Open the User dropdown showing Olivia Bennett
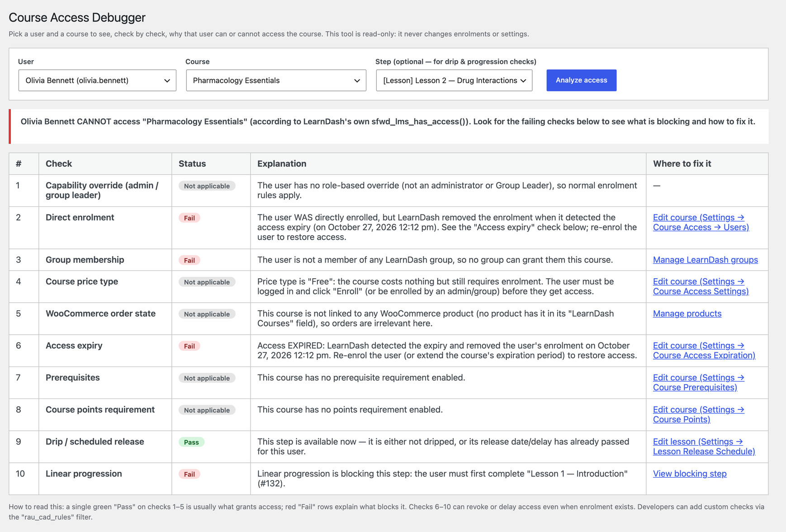Image resolution: width=786 pixels, height=532 pixels. (97, 81)
